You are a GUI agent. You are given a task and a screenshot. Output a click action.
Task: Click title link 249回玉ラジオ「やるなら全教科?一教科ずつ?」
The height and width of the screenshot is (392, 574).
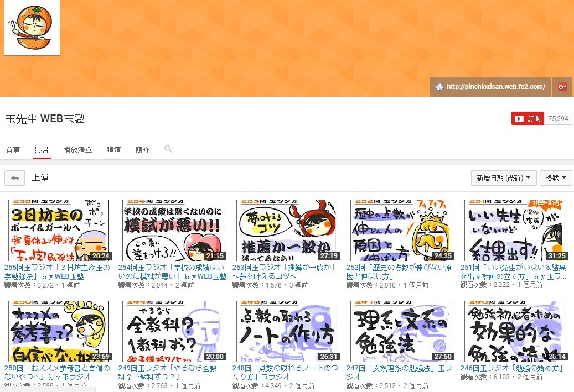pos(168,372)
